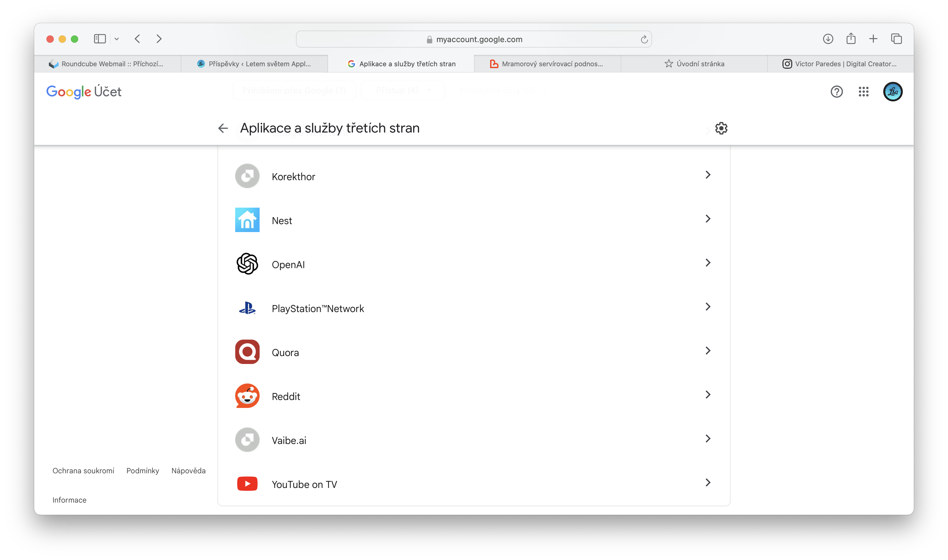Click the account profile avatar
948x560 pixels.
click(893, 92)
